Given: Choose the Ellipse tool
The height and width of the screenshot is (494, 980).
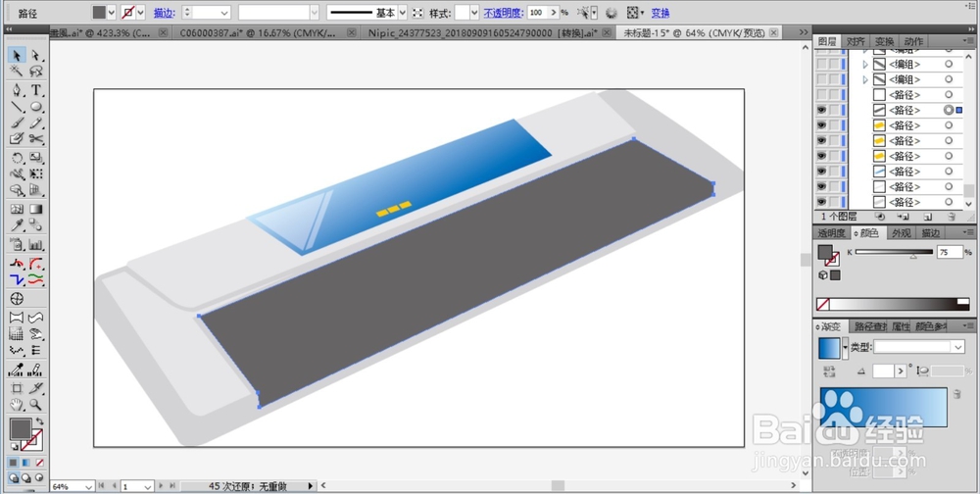Looking at the screenshot, I should point(35,107).
